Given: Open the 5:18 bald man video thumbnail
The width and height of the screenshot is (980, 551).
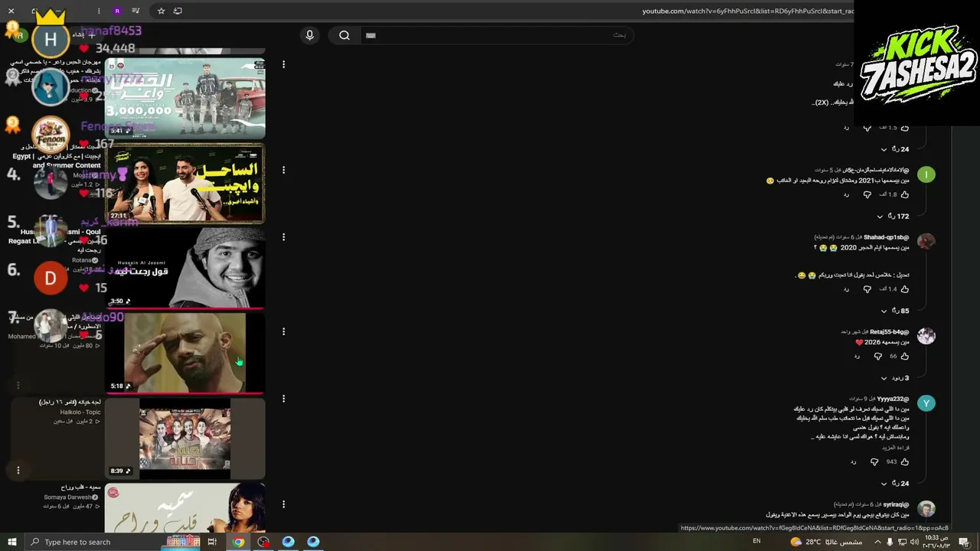Looking at the screenshot, I should (185, 353).
